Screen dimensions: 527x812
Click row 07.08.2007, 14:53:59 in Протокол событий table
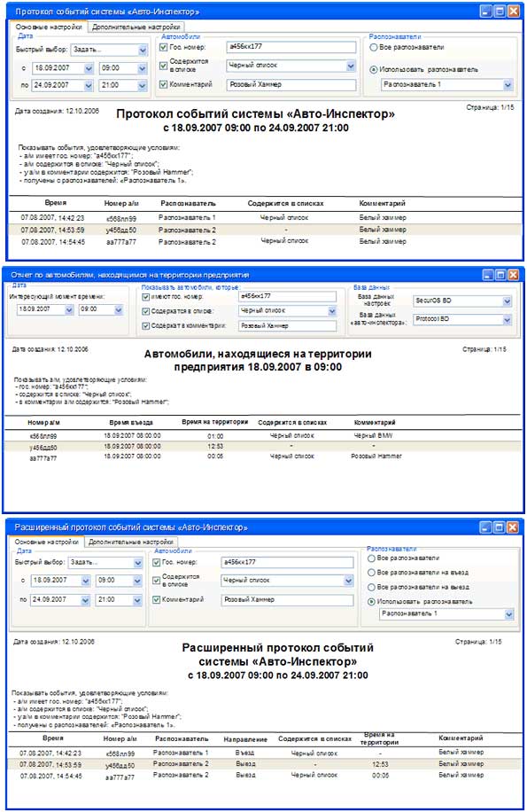coord(266,230)
